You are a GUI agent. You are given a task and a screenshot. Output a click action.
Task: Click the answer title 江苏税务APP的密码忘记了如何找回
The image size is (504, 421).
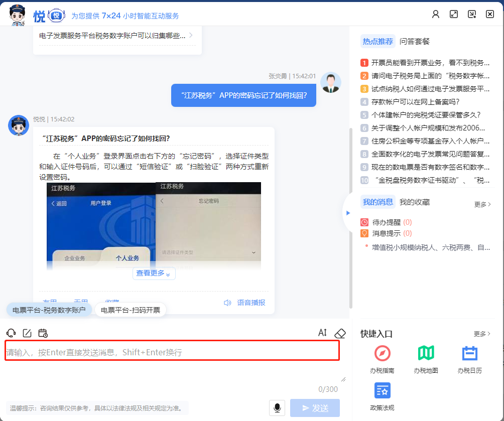click(106, 138)
